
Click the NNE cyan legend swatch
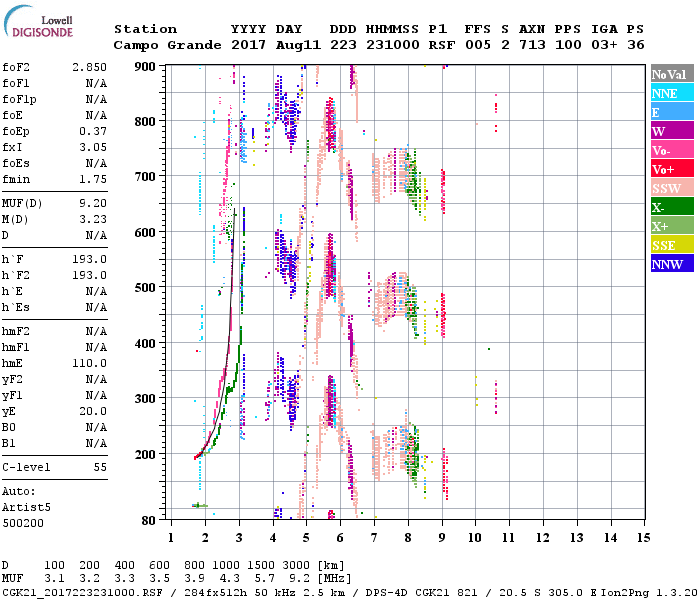pyautogui.click(x=668, y=93)
